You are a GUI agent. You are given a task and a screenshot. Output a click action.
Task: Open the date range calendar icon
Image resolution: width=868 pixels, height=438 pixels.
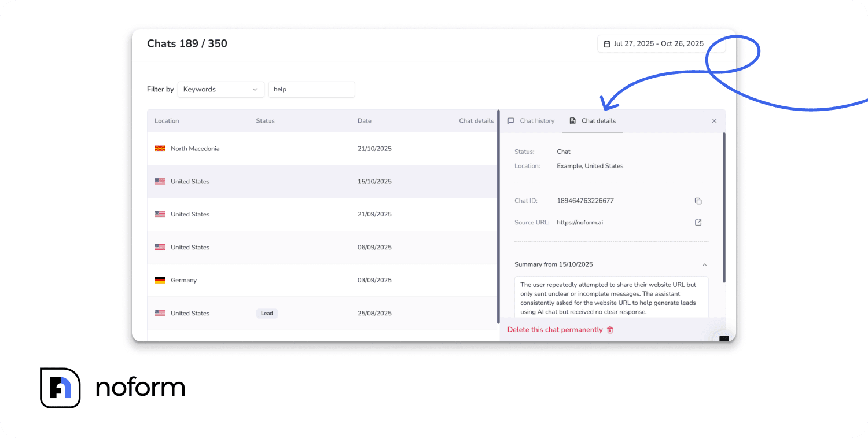(x=606, y=43)
